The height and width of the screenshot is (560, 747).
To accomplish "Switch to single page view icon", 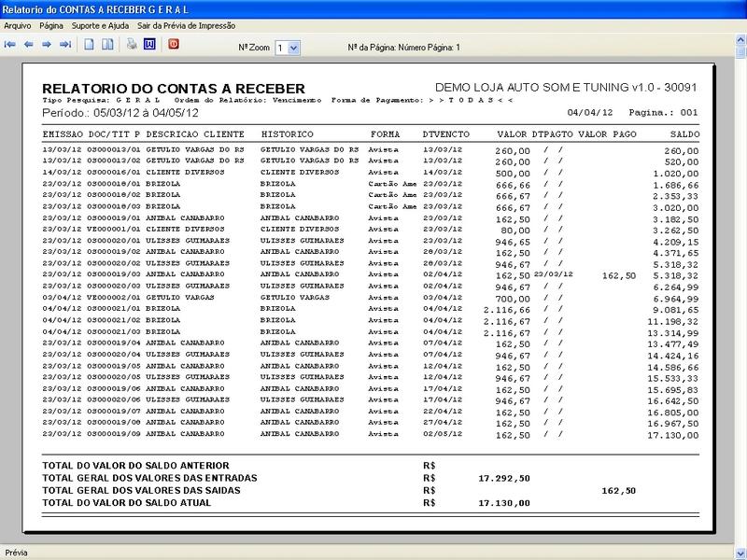I will (x=90, y=44).
